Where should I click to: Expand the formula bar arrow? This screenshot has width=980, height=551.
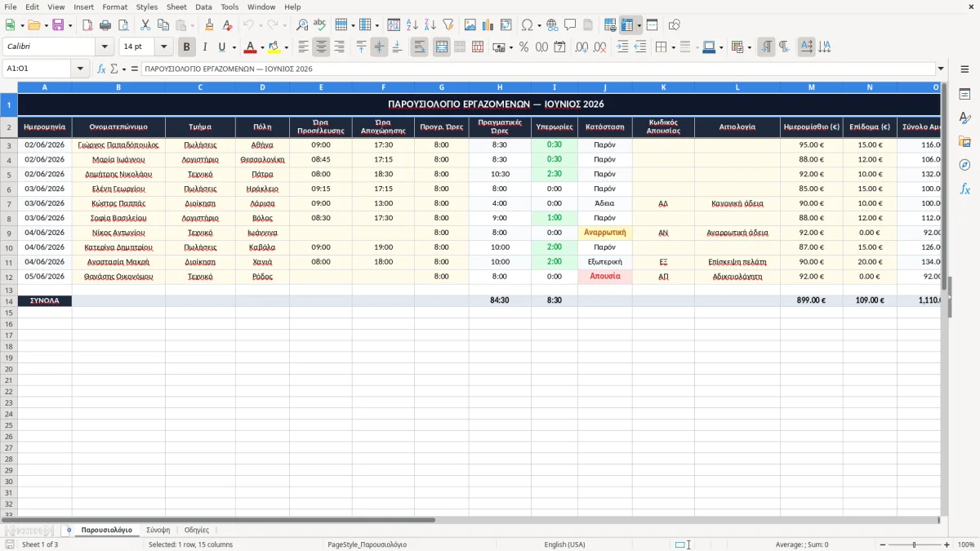click(x=941, y=69)
